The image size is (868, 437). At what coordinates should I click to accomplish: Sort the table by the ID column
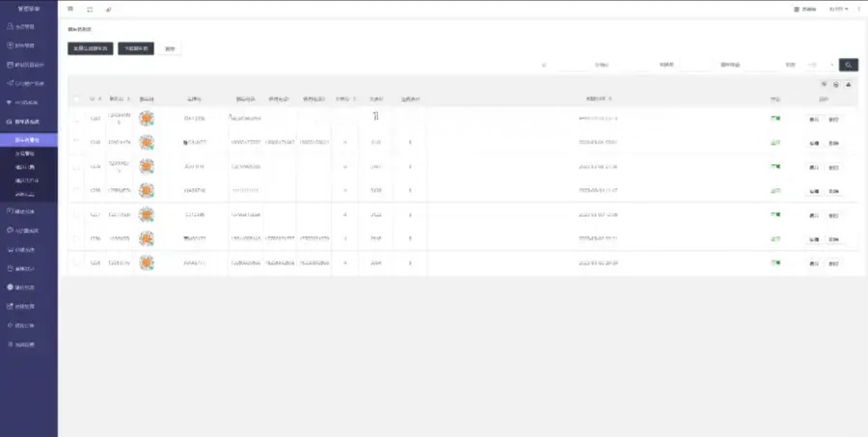tap(95, 99)
